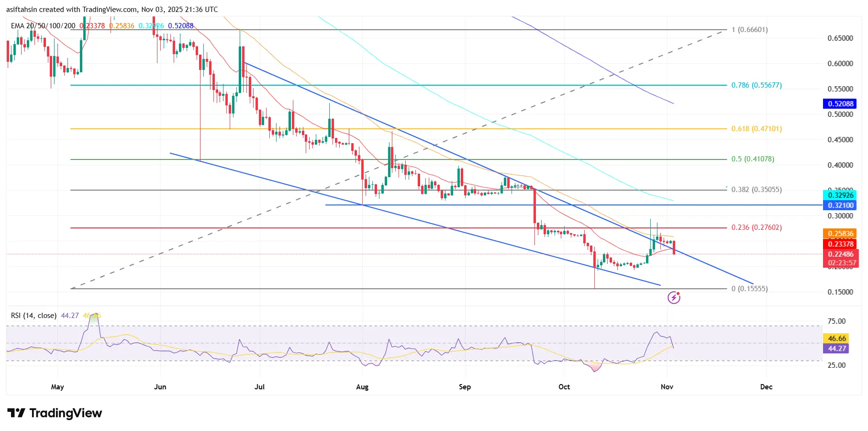The width and height of the screenshot is (868, 431).
Task: Click the 0.25836 orange price tag
Action: 840,234
